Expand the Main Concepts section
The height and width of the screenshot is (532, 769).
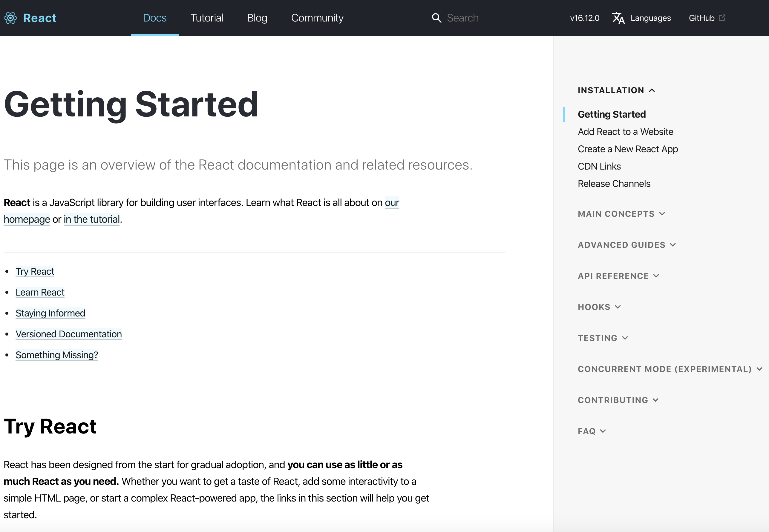(x=622, y=214)
